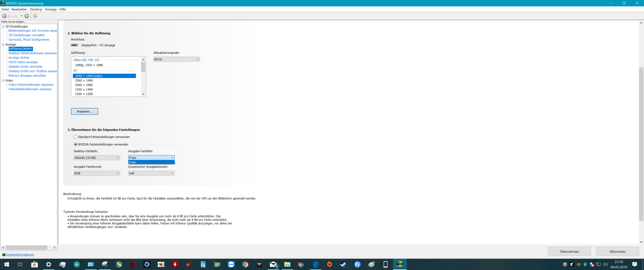
Task: Open Google Chrome from the taskbar
Action: tap(245, 264)
